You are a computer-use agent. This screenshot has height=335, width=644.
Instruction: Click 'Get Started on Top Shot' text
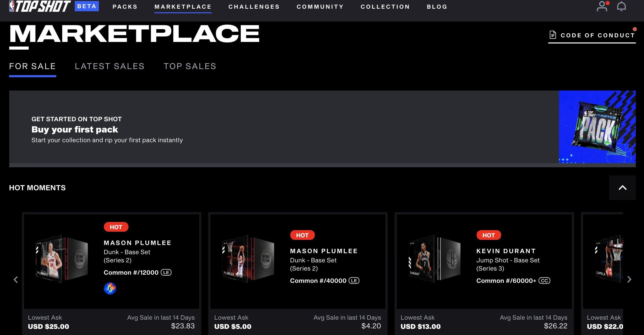[77, 119]
